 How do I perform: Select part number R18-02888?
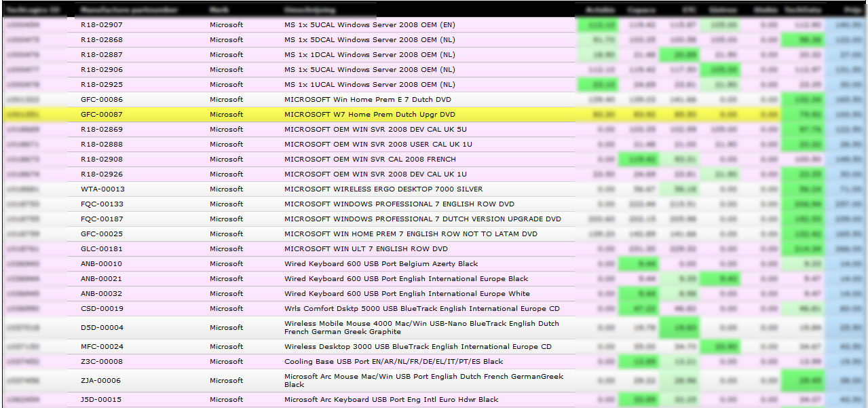coord(102,145)
